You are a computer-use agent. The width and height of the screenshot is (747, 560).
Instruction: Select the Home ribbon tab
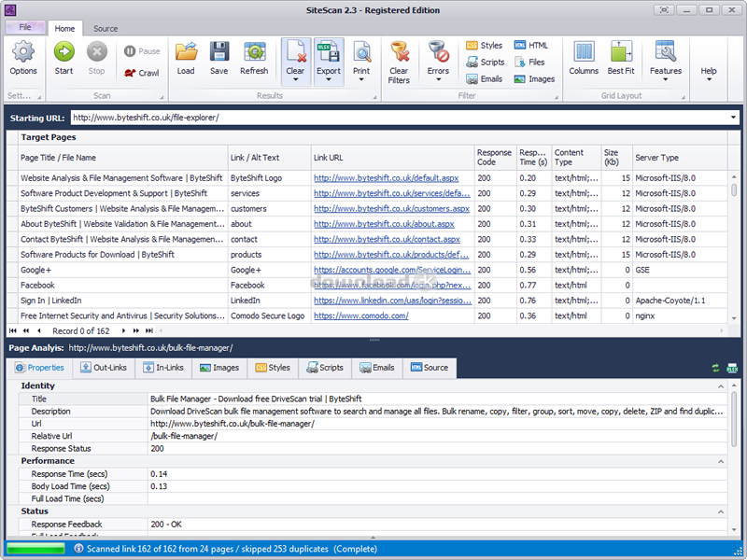tap(64, 29)
